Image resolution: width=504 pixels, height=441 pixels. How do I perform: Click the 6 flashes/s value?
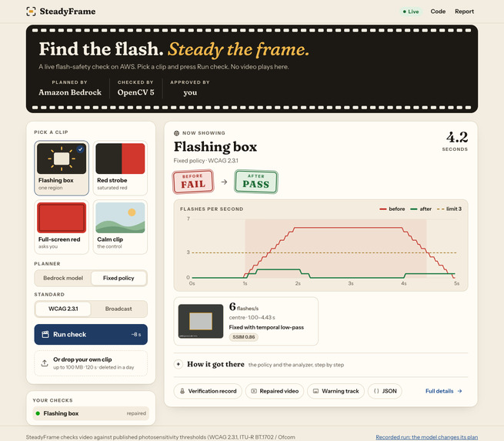tap(244, 307)
